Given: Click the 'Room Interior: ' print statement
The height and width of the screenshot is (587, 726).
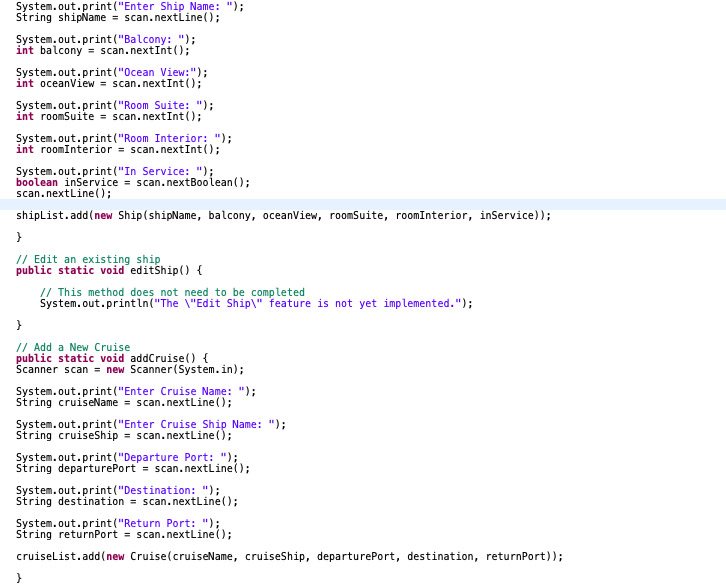Looking at the screenshot, I should point(124,138).
